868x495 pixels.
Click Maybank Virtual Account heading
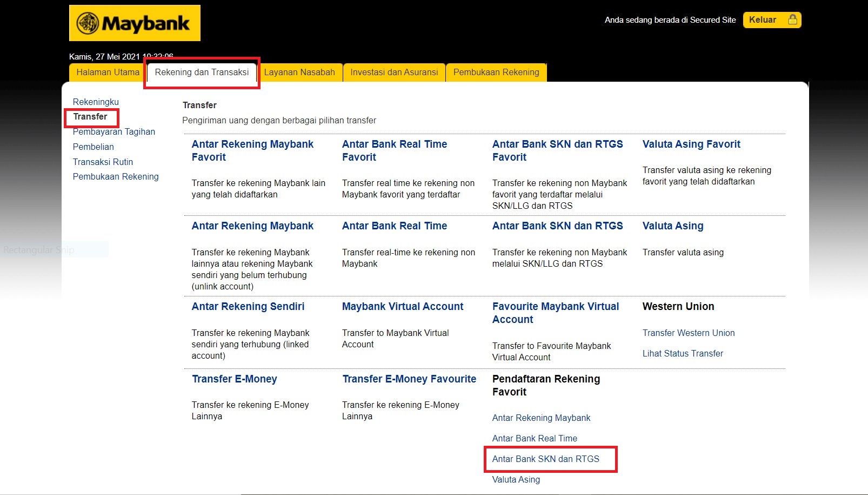(403, 307)
